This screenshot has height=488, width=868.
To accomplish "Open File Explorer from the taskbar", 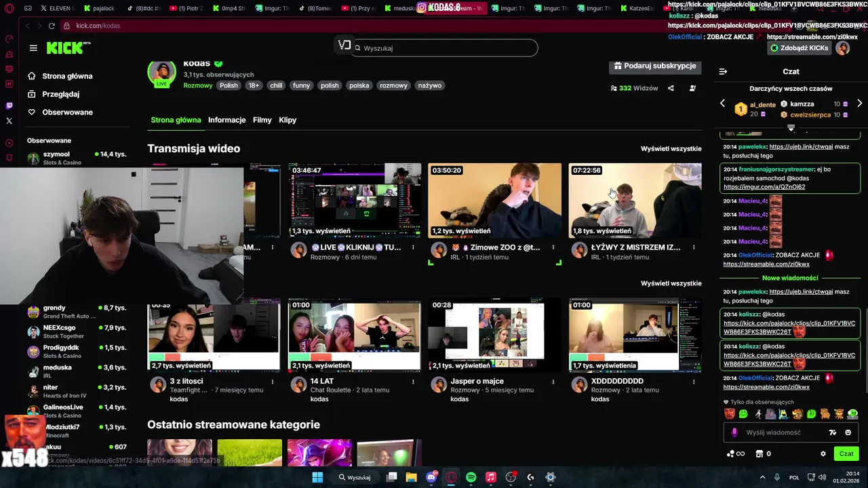I will pyautogui.click(x=412, y=477).
